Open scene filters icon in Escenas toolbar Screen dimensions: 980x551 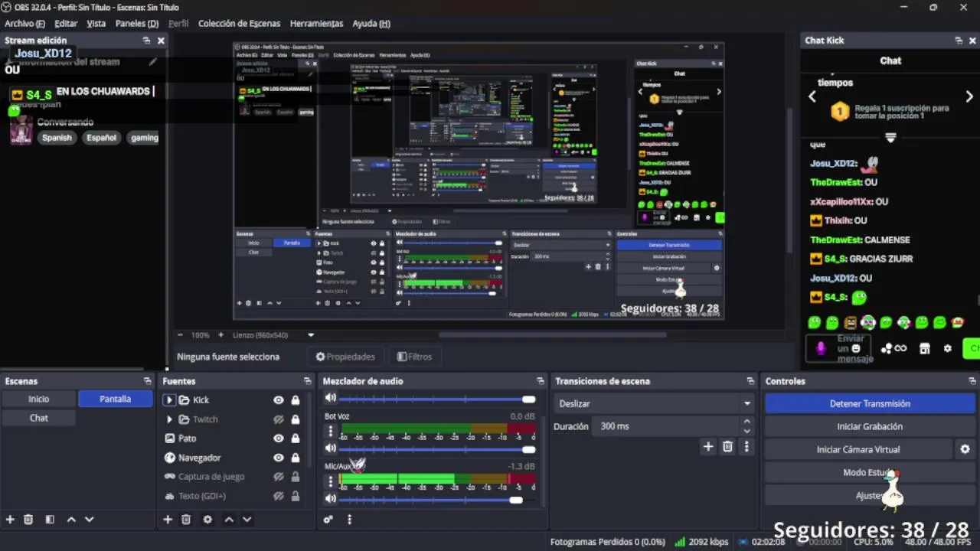[x=50, y=520]
